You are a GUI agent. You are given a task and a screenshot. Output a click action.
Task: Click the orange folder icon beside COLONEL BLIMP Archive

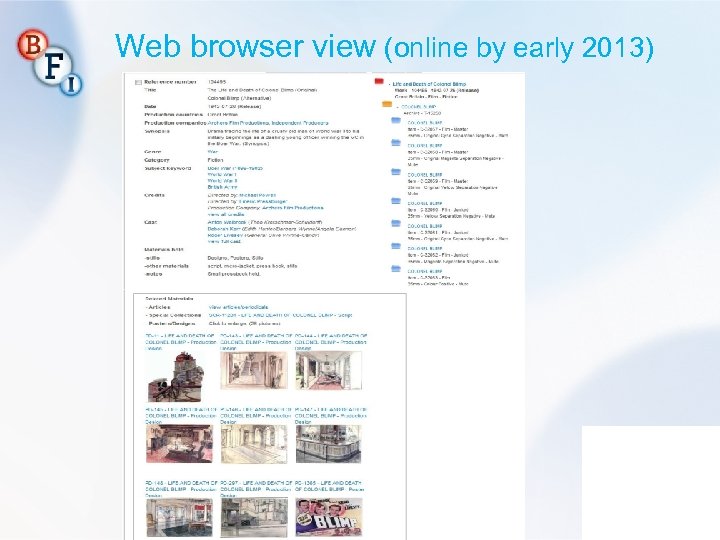point(387,104)
